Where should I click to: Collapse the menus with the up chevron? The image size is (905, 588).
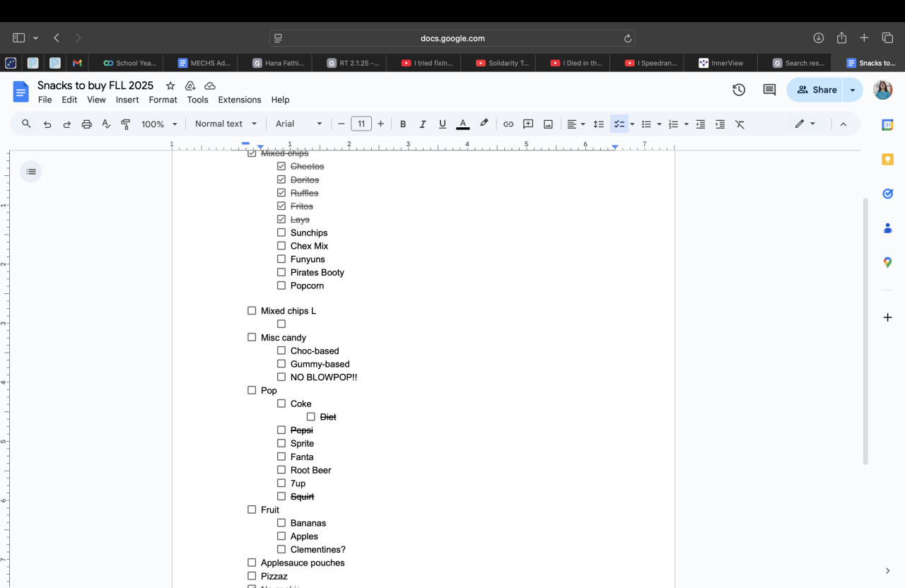tap(843, 124)
